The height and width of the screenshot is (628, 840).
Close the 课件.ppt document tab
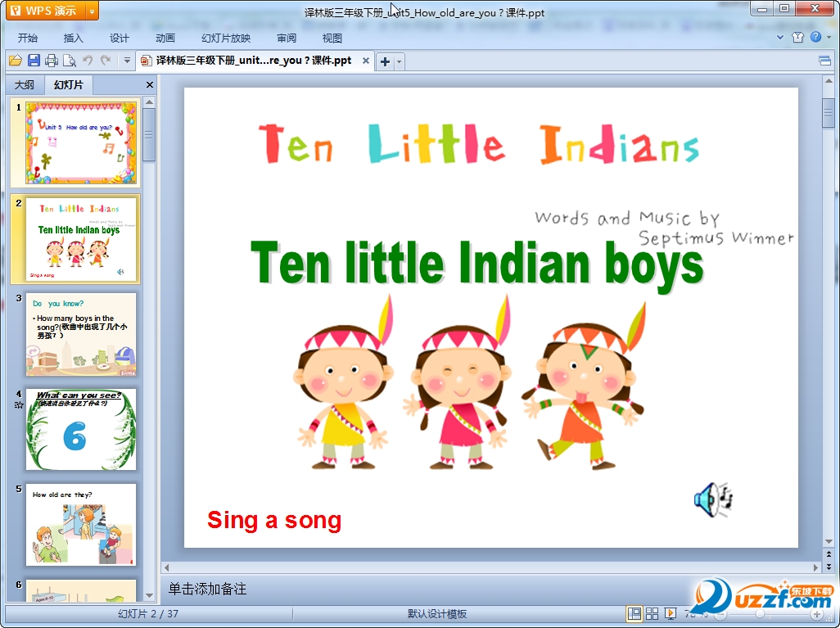point(366,61)
